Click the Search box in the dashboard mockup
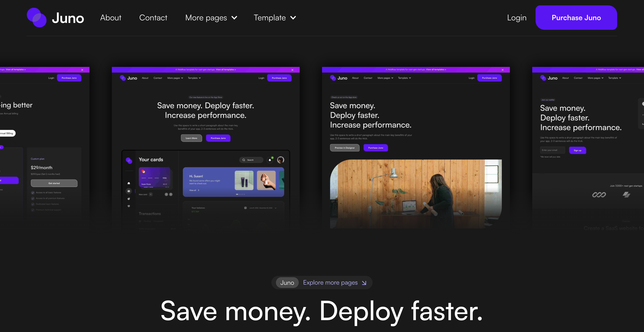Screen dimensions: 644x332 tap(251, 160)
